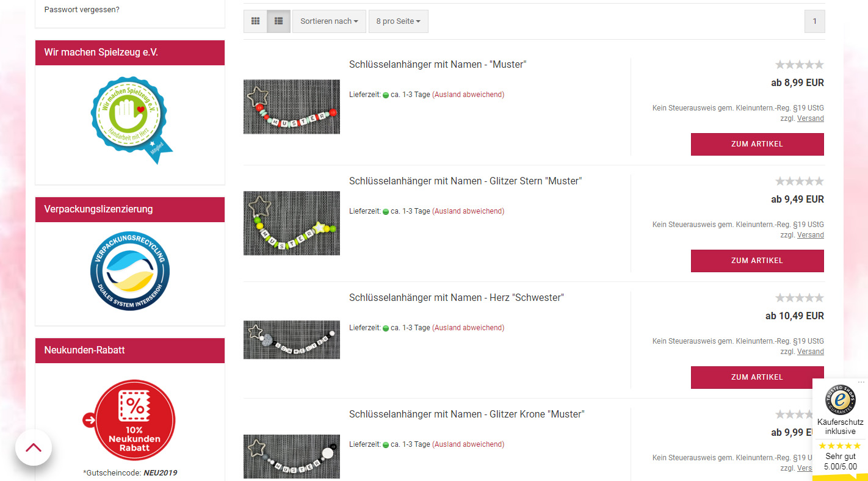The width and height of the screenshot is (868, 481).
Task: Click the price ab 10,49 EUR
Action: tap(795, 316)
